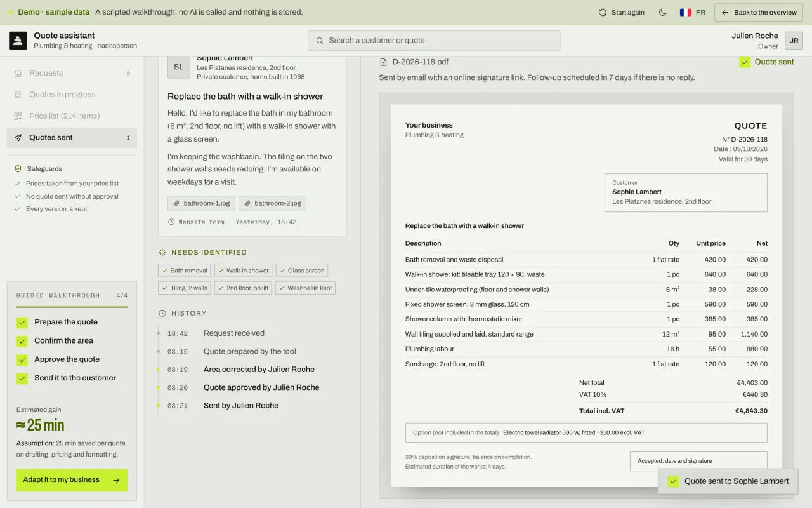Click the Quote sent status checkbox
The width and height of the screenshot is (812, 508).
point(745,62)
